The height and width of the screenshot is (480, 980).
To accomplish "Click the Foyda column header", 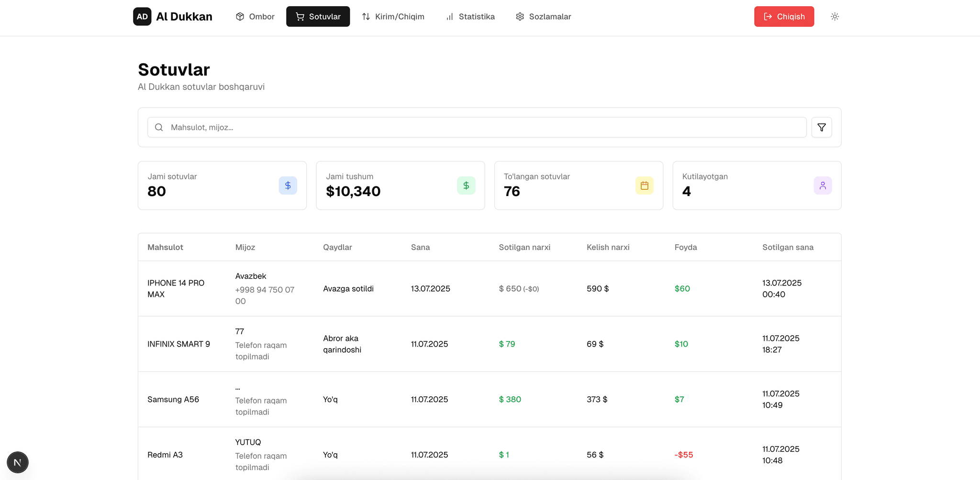I will coord(685,247).
